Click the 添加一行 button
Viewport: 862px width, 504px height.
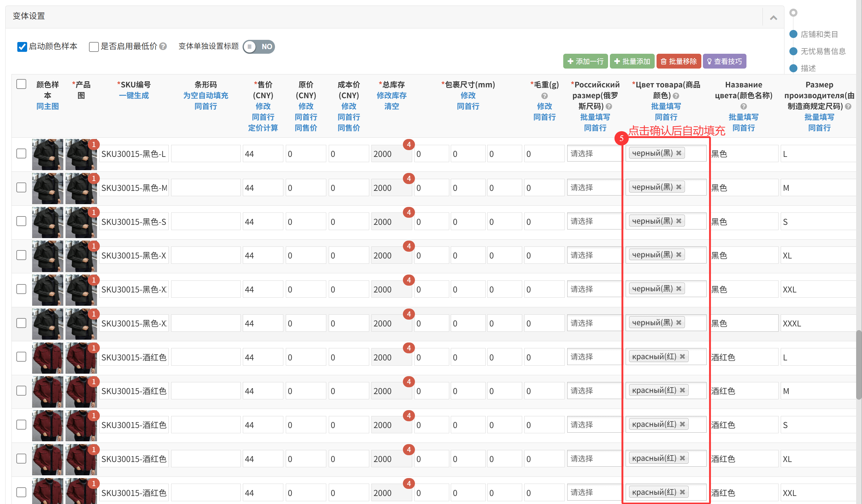pos(585,61)
